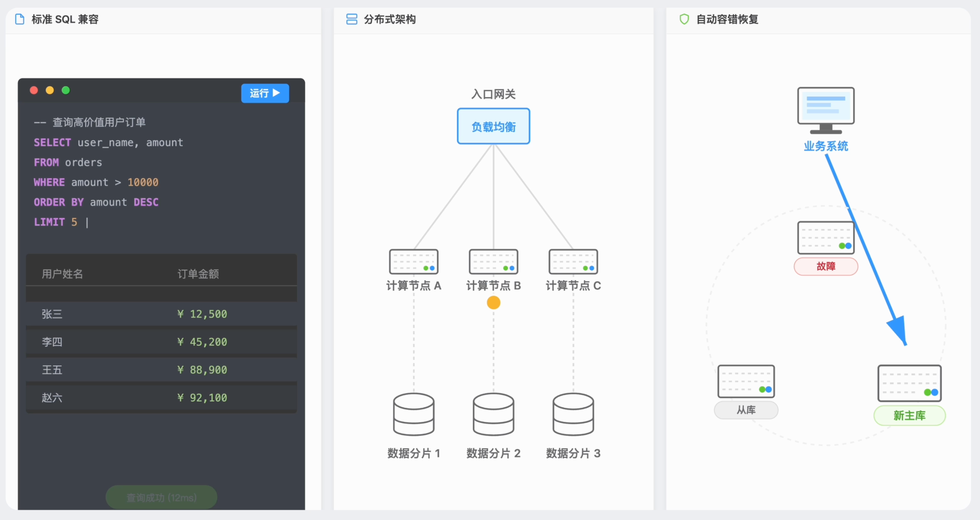Viewport: 980px width, 520px height.
Task: Click the 计算节点 A server icon
Action: tap(414, 261)
